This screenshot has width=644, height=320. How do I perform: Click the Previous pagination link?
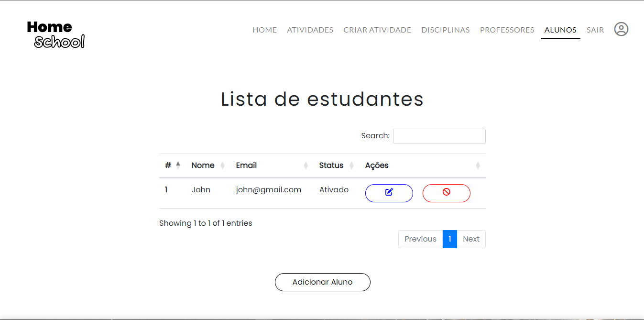(420, 239)
